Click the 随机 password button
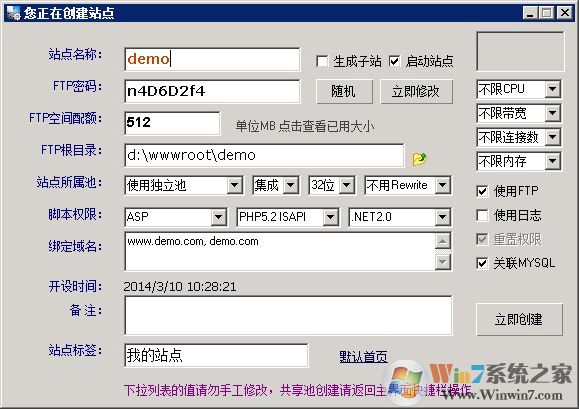 344,91
